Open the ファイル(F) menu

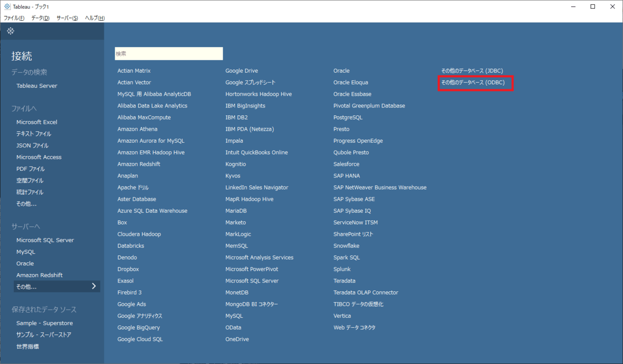pos(14,18)
